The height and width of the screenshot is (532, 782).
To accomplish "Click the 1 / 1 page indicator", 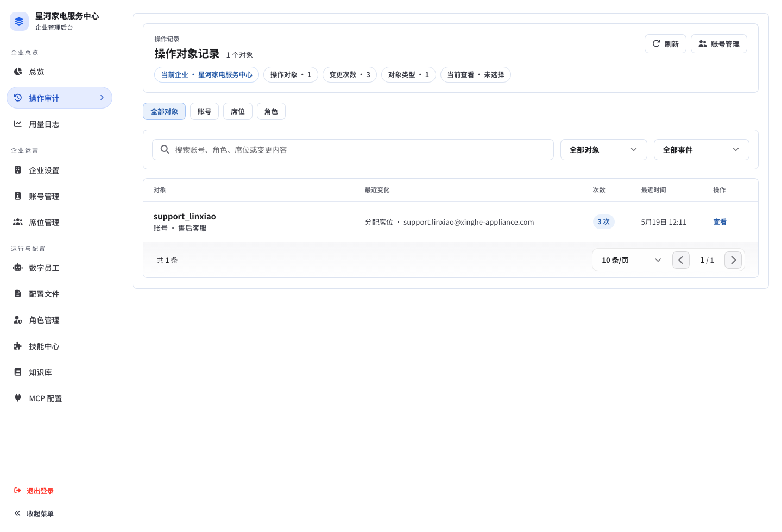I will [x=707, y=260].
